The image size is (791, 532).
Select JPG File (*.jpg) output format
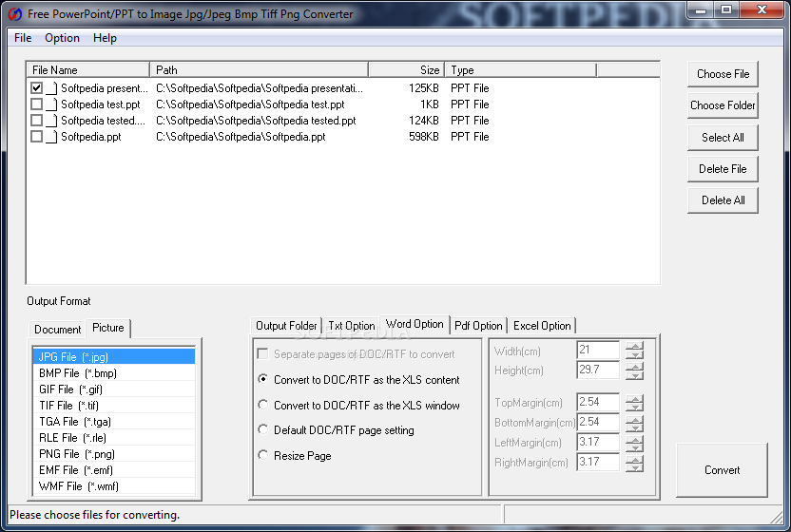(114, 357)
